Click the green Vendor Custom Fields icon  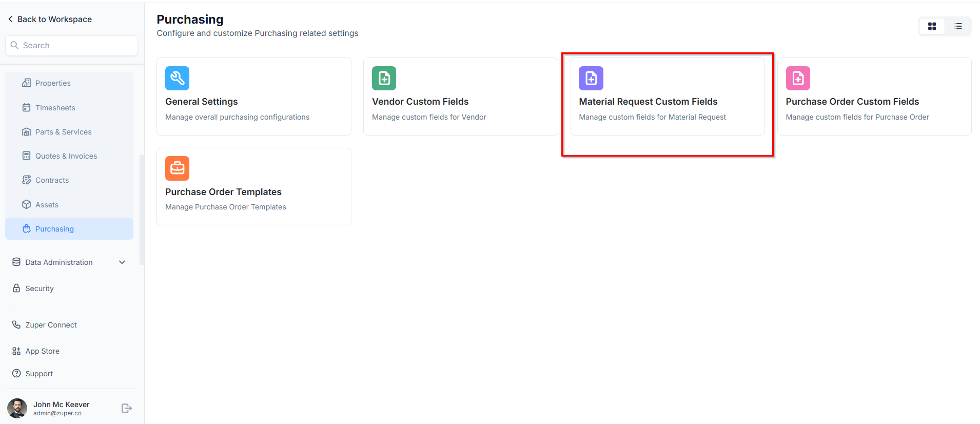(x=384, y=78)
